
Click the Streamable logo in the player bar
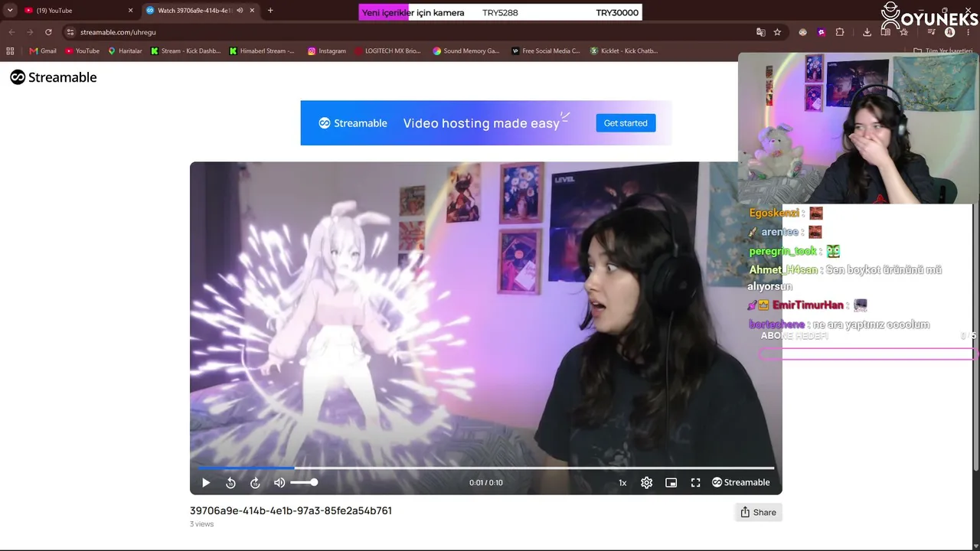point(741,483)
